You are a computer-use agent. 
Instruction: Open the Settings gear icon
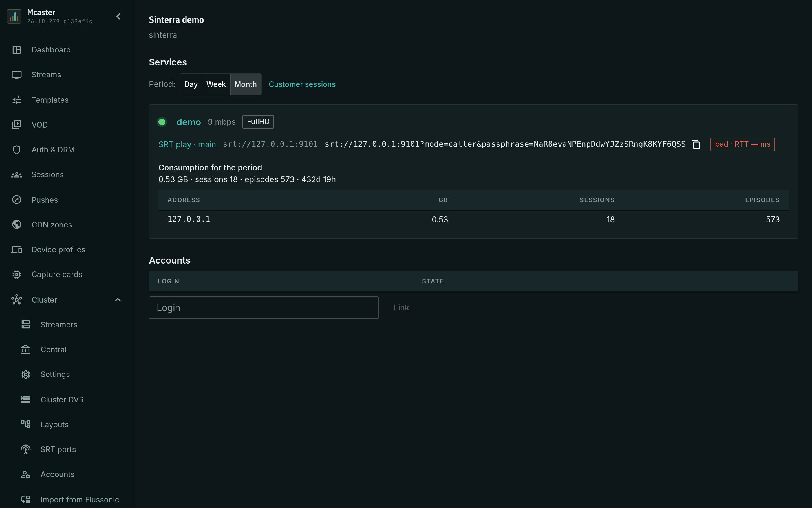tap(25, 374)
